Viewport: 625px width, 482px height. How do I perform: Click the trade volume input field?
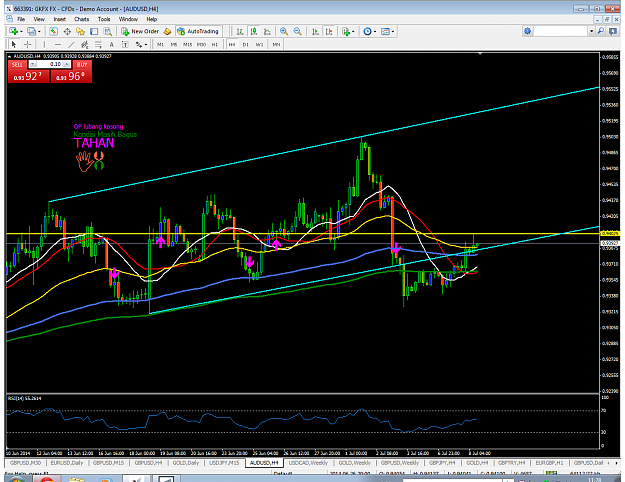(x=52, y=64)
